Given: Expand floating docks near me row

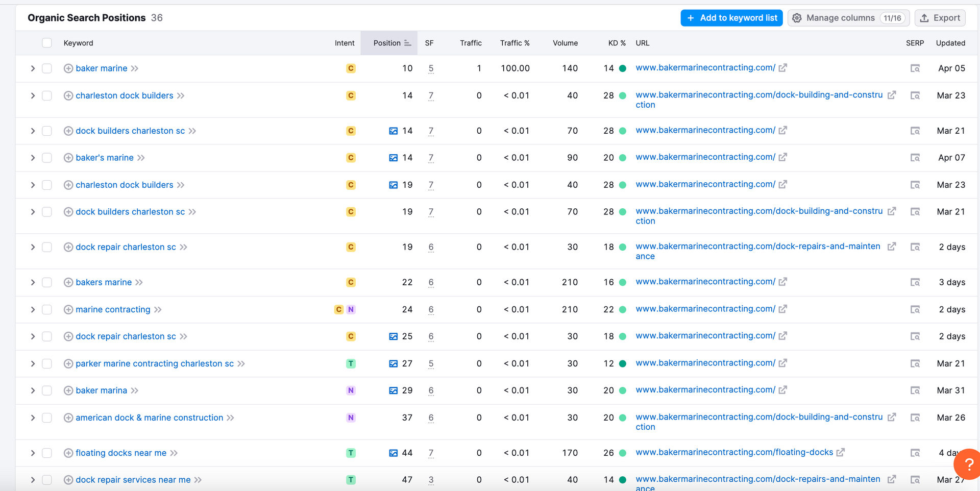Looking at the screenshot, I should (33, 453).
